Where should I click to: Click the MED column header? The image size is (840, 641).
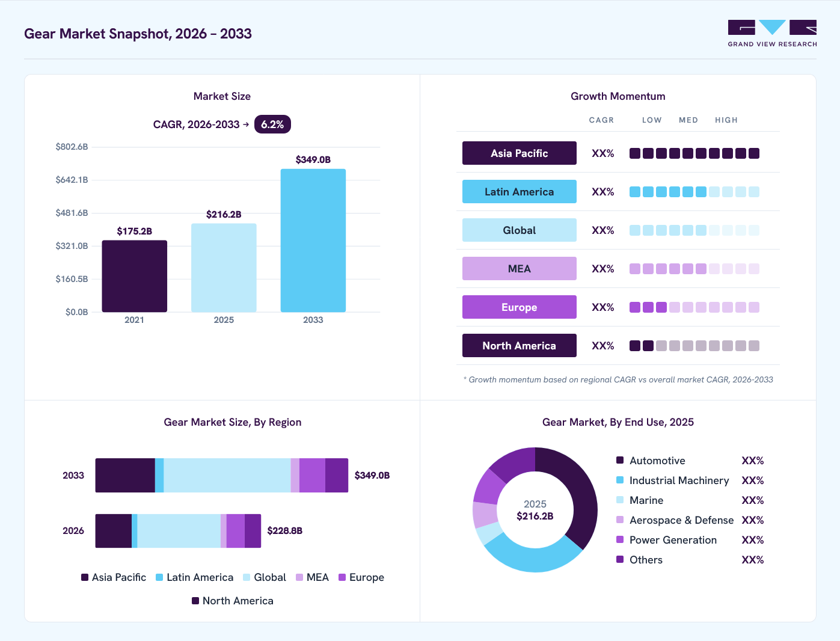[688, 120]
